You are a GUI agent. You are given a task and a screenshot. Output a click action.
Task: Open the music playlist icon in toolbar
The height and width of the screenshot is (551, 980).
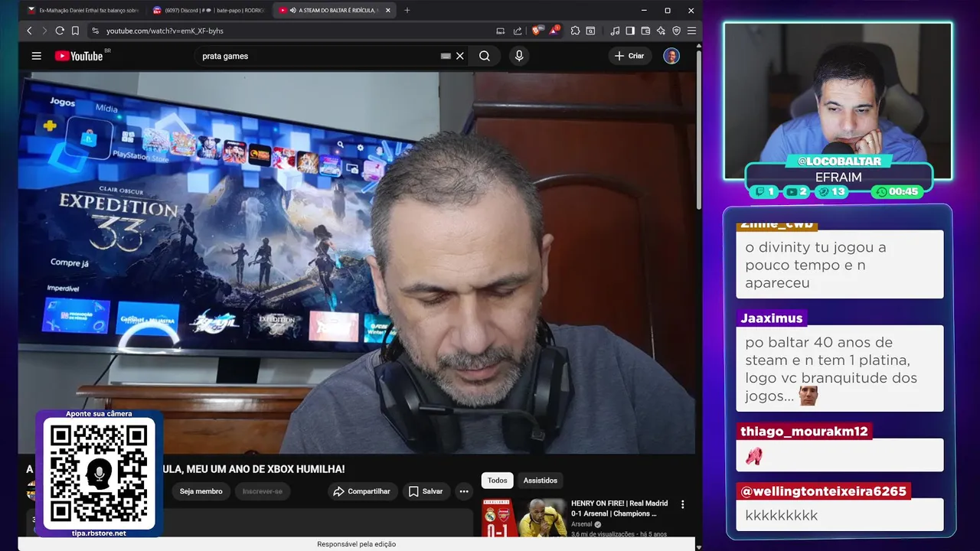point(615,31)
